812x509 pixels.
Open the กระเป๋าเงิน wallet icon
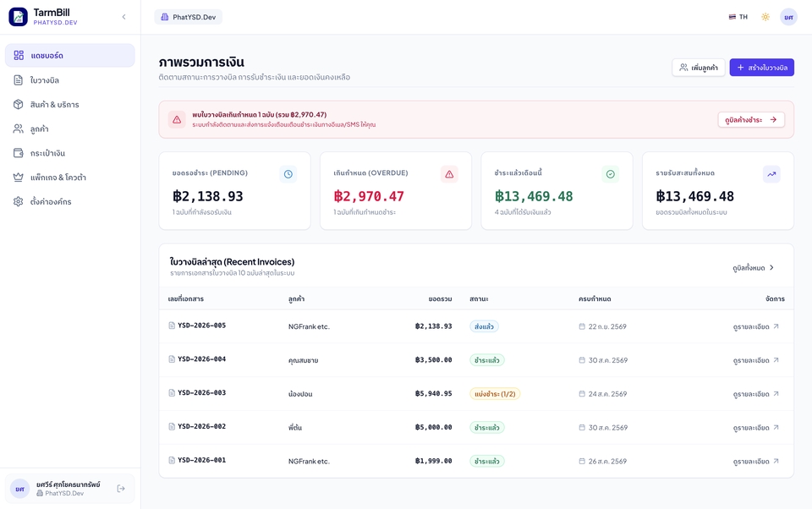(x=18, y=153)
